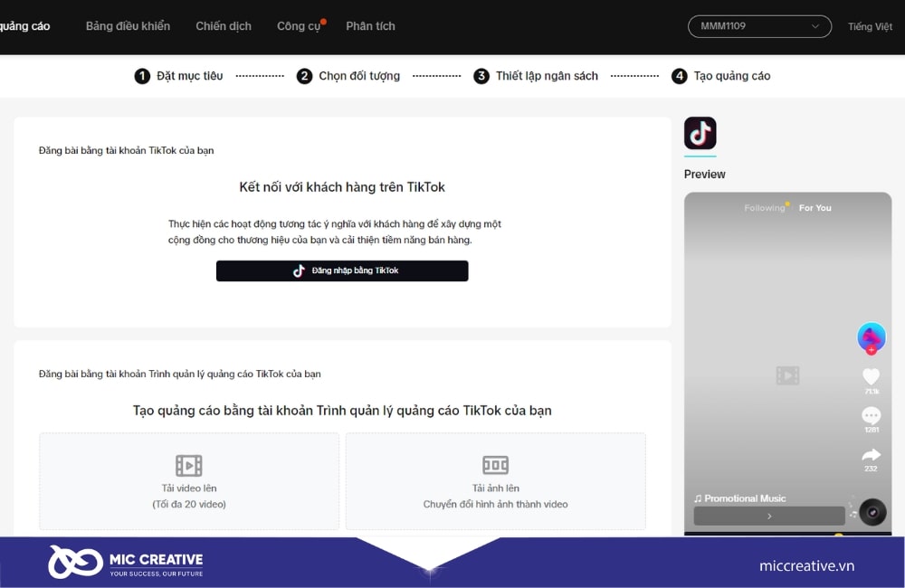Screen dimensions: 905x588
Task: Click the video placeholder icon in preview
Action: point(788,375)
